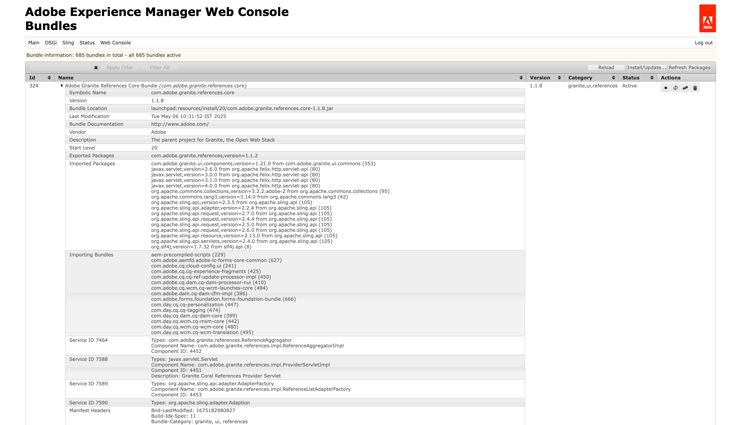Open the Web Console menu

[115, 43]
